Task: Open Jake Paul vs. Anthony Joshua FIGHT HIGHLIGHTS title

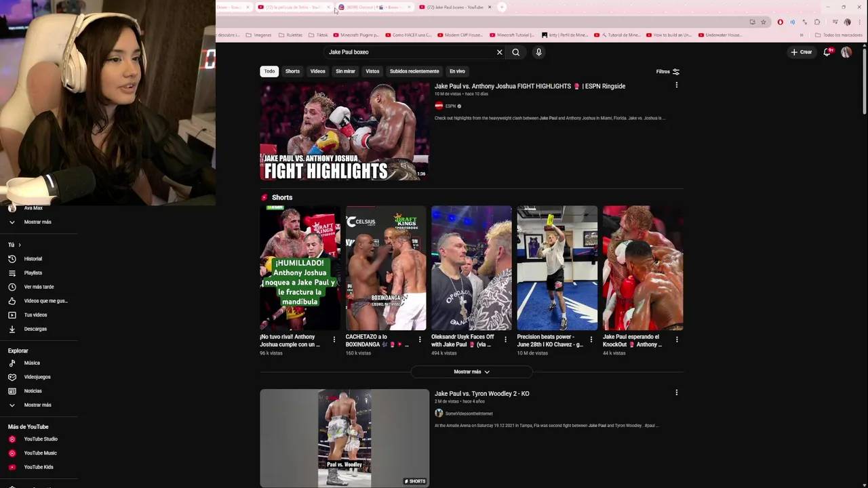Action: 530,86
